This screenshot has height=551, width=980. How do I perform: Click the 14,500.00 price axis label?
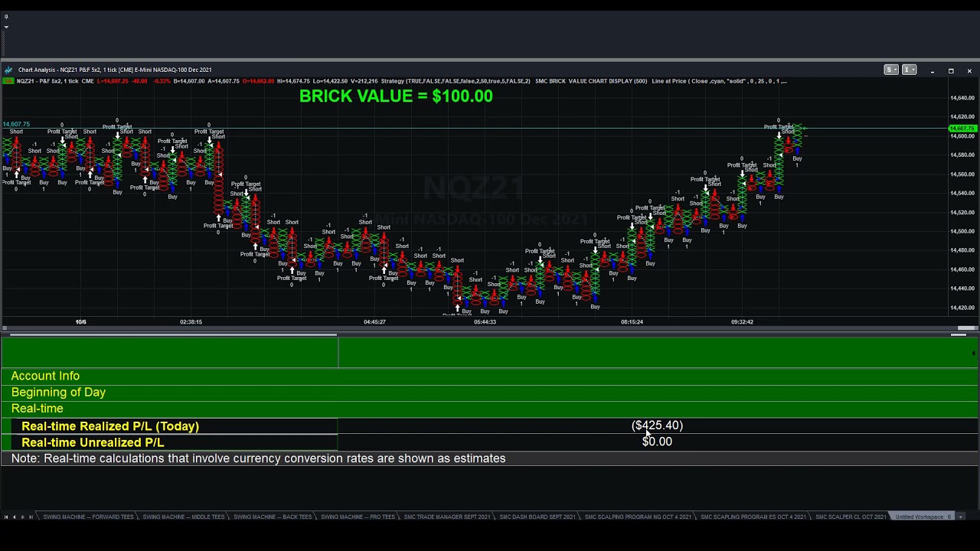pos(962,231)
